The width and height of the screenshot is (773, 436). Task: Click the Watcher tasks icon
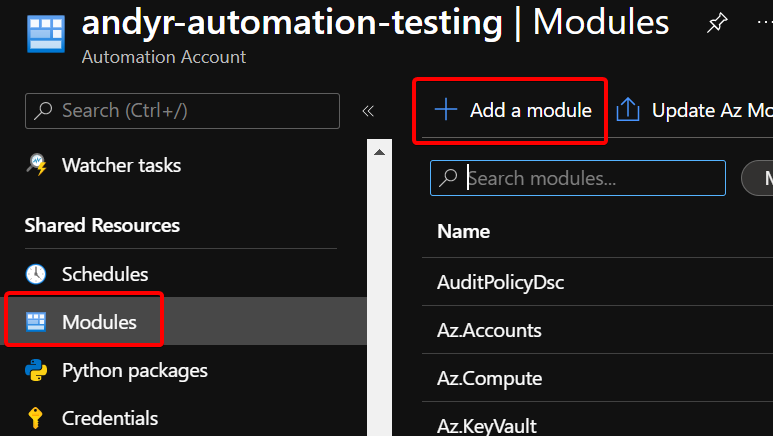pos(36,165)
